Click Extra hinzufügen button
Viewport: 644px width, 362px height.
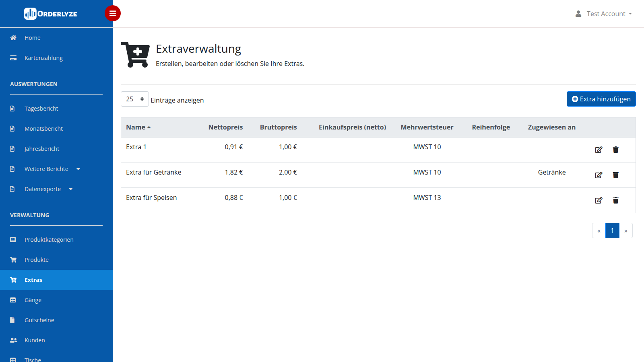click(x=601, y=99)
